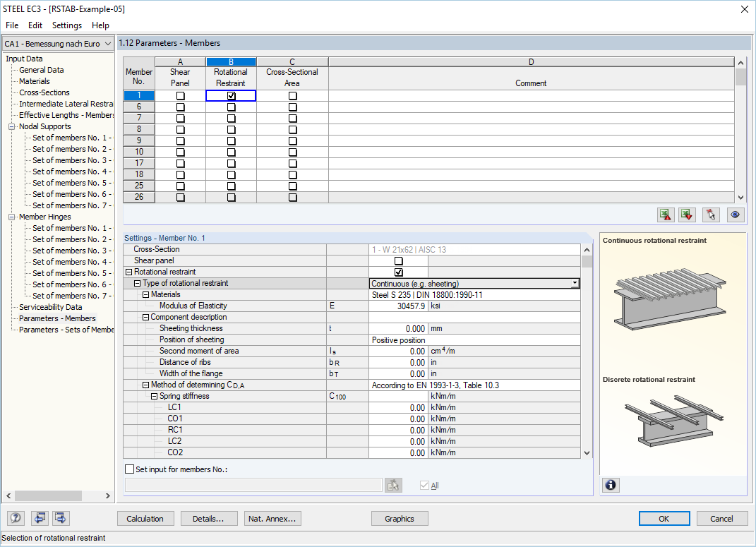Check the Set input for members No. box
Viewport: 756px width, 547px height.
(129, 469)
